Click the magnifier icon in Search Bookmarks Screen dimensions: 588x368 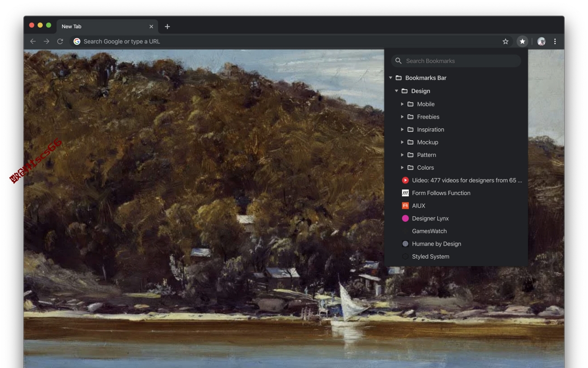click(399, 61)
